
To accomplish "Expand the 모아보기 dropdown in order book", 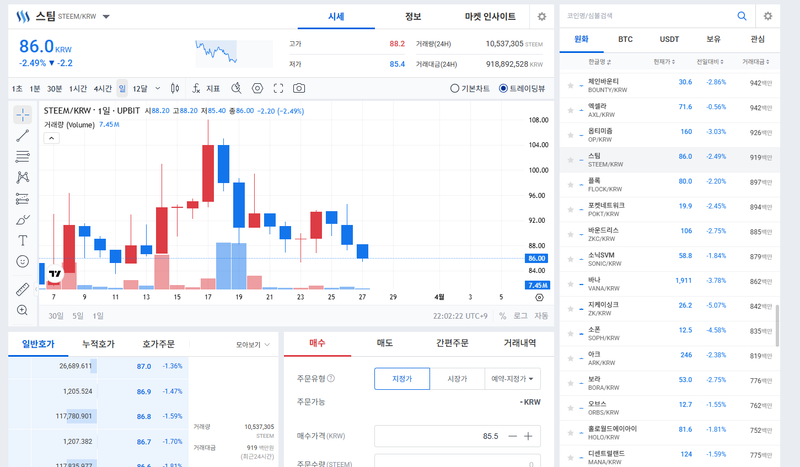I will tap(253, 345).
